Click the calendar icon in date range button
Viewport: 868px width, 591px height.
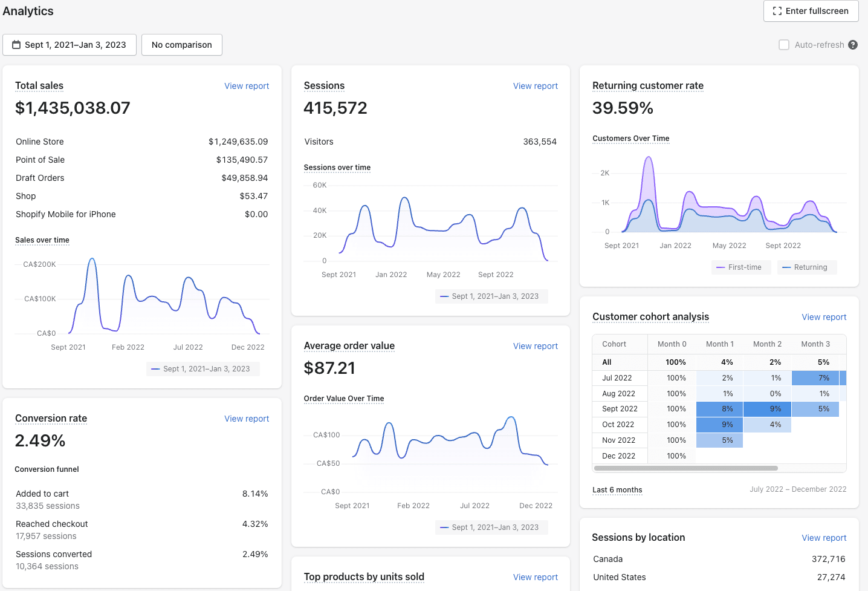point(16,45)
